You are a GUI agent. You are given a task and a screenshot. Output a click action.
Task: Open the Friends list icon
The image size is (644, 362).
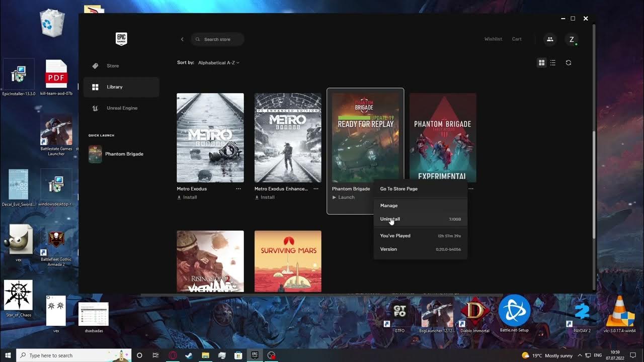(550, 39)
